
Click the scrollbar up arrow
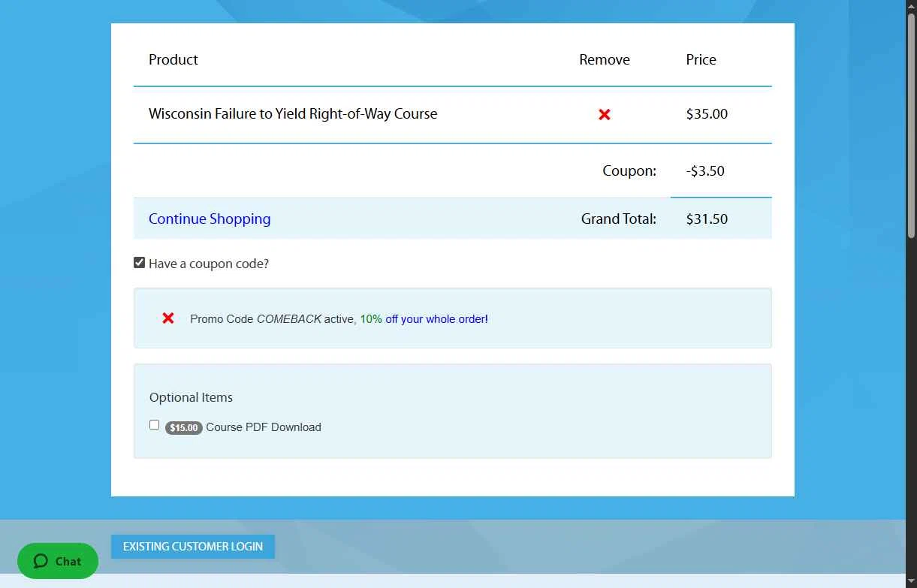tap(911, 6)
